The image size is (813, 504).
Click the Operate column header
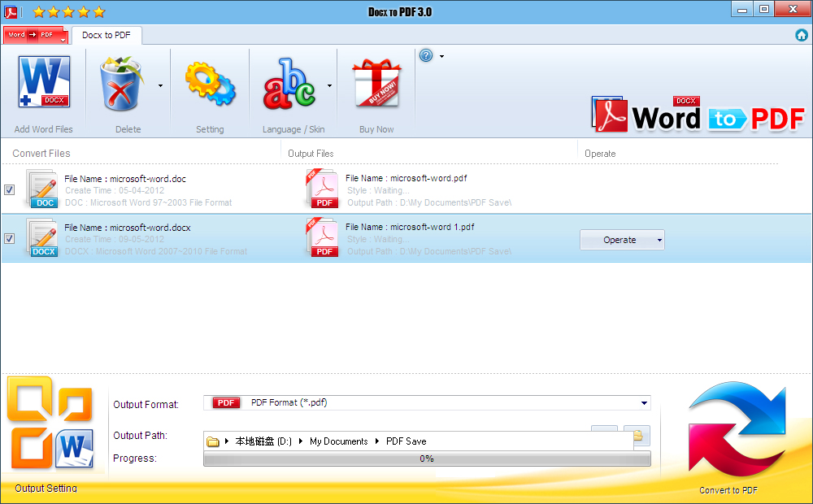[600, 154]
